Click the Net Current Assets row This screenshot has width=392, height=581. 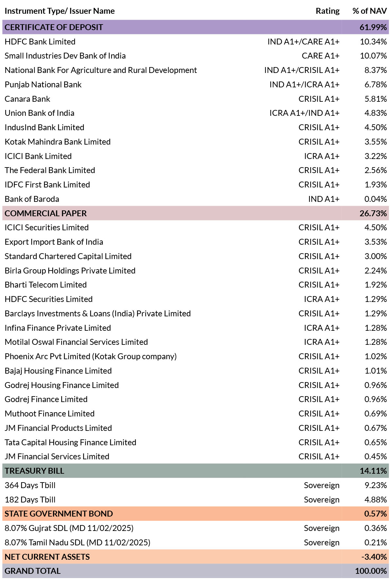click(196, 557)
